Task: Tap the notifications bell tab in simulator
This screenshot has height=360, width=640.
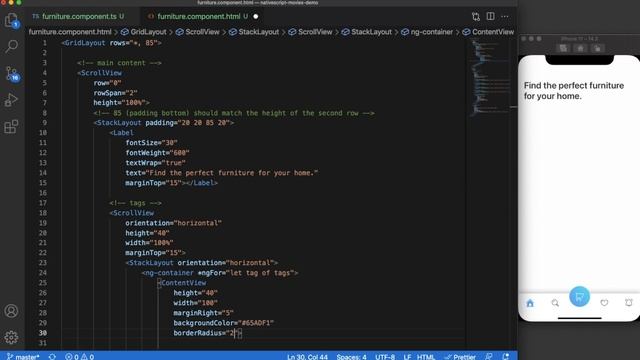Action: [629, 302]
